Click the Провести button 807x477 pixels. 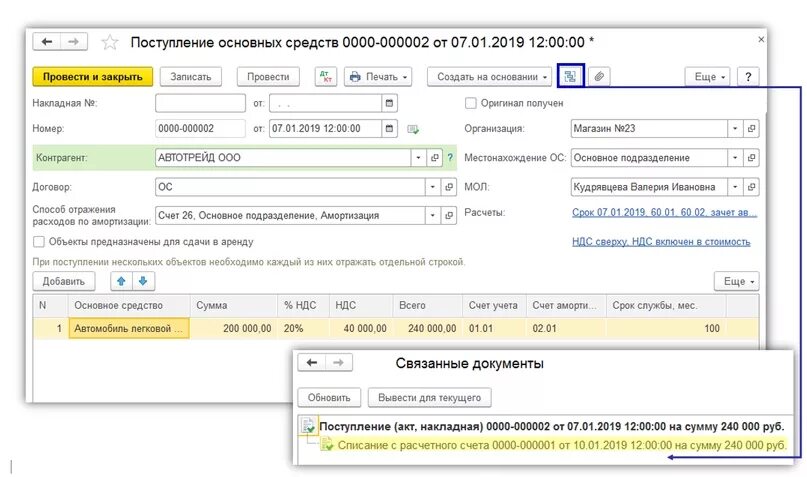(268, 77)
